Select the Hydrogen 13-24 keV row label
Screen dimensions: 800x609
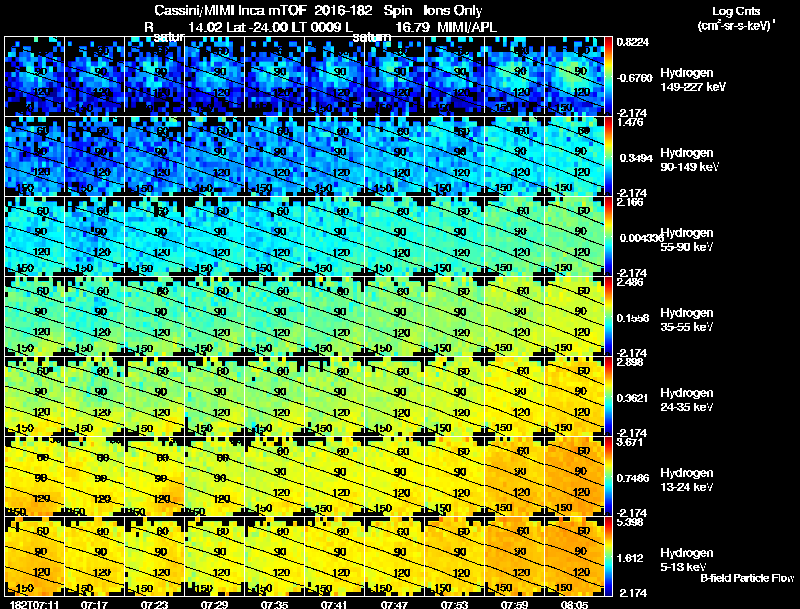[x=687, y=480]
